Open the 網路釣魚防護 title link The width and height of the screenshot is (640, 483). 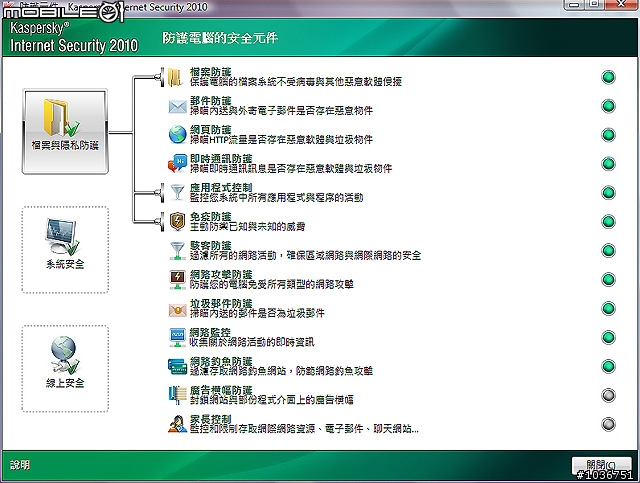click(221, 361)
